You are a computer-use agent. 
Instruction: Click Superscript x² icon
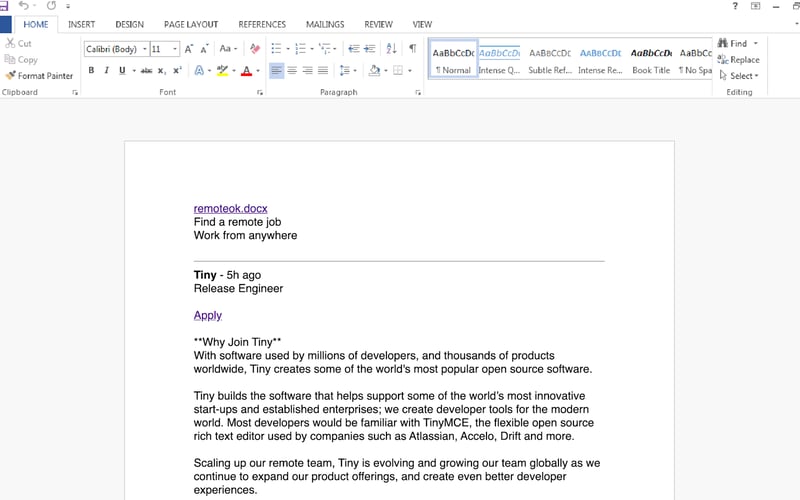click(177, 70)
